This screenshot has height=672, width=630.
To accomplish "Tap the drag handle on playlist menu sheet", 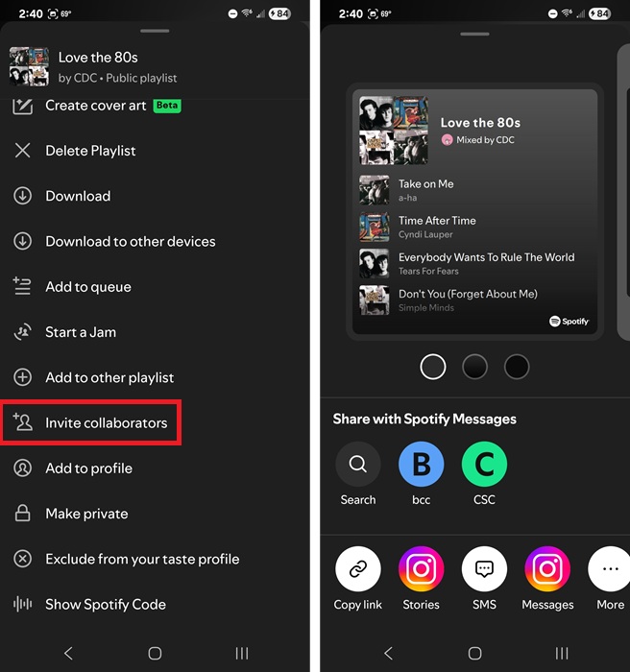I will point(155,31).
